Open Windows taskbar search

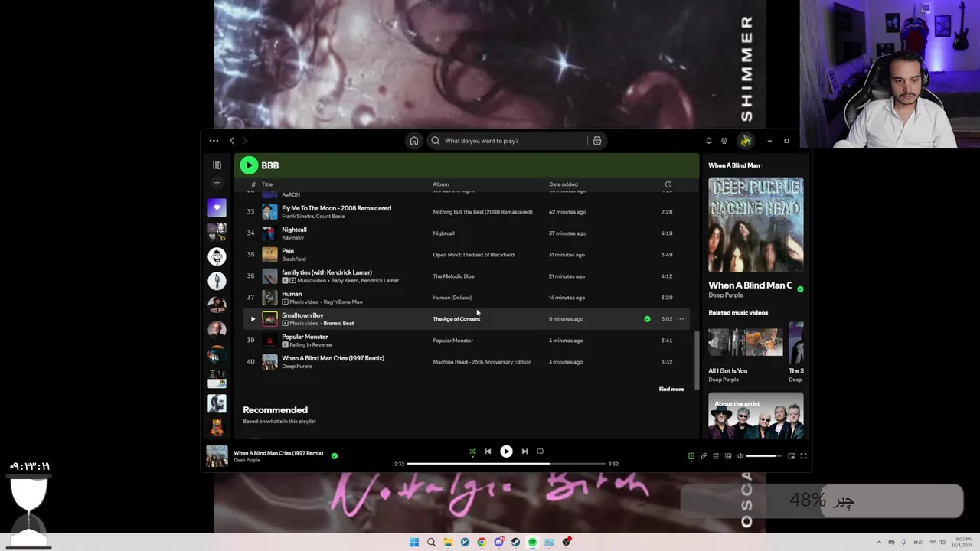tap(431, 542)
